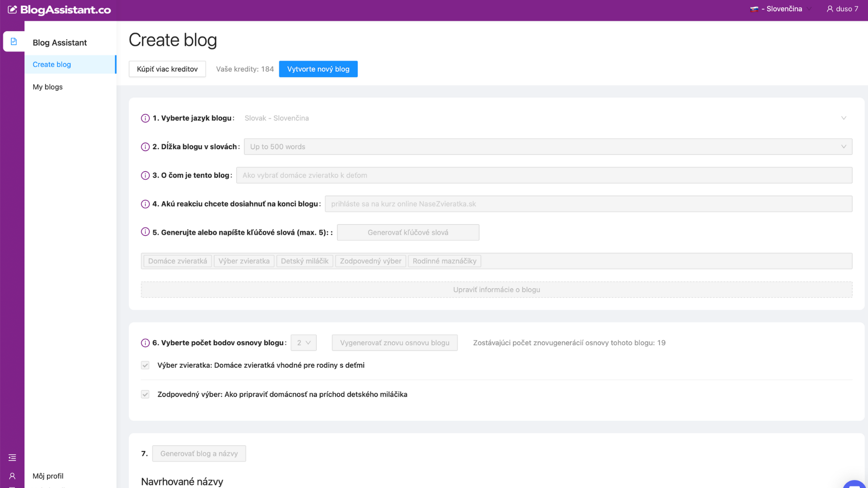The height and width of the screenshot is (488, 868).
Task: Open the outline points count dropdown showing 2
Action: (303, 343)
